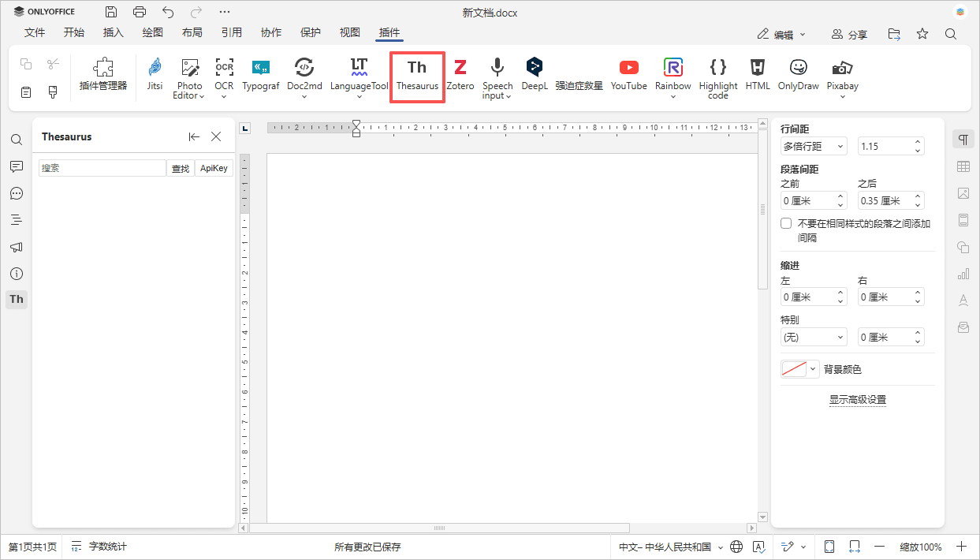The width and height of the screenshot is (980, 560).
Task: Open the Photo Editor plugin
Action: click(189, 77)
